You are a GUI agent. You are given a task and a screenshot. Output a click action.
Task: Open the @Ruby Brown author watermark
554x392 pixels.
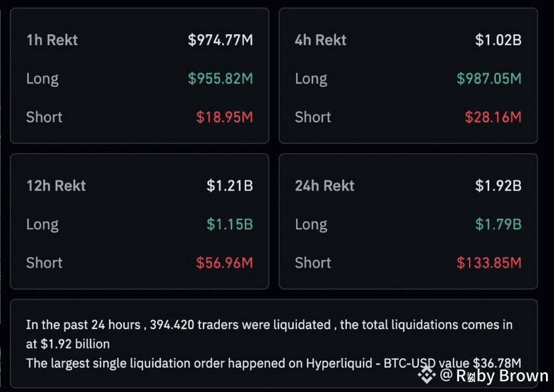pos(494,376)
